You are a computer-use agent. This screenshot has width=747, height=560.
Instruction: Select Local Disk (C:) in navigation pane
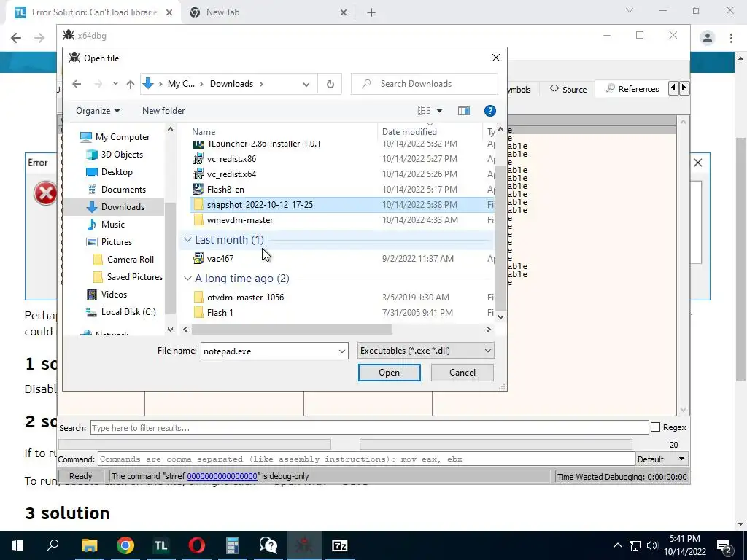(x=121, y=312)
